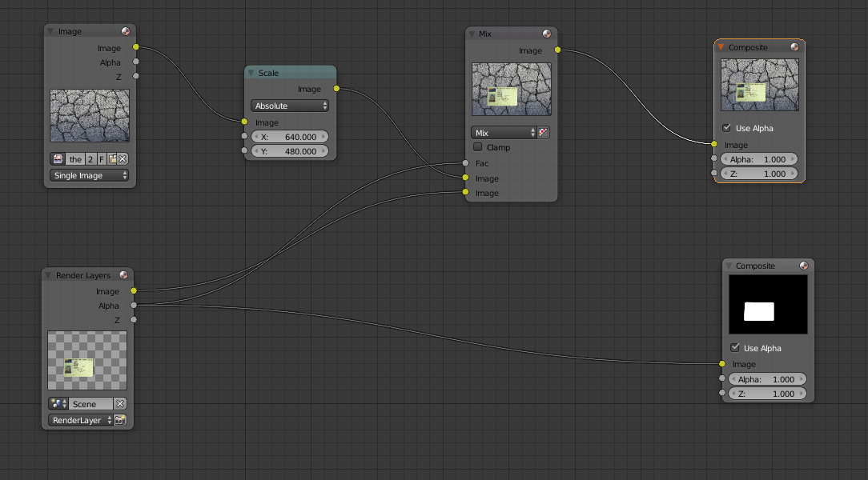Click the top Composite node preview thumbnail
The height and width of the screenshot is (480, 868).
coord(759,85)
